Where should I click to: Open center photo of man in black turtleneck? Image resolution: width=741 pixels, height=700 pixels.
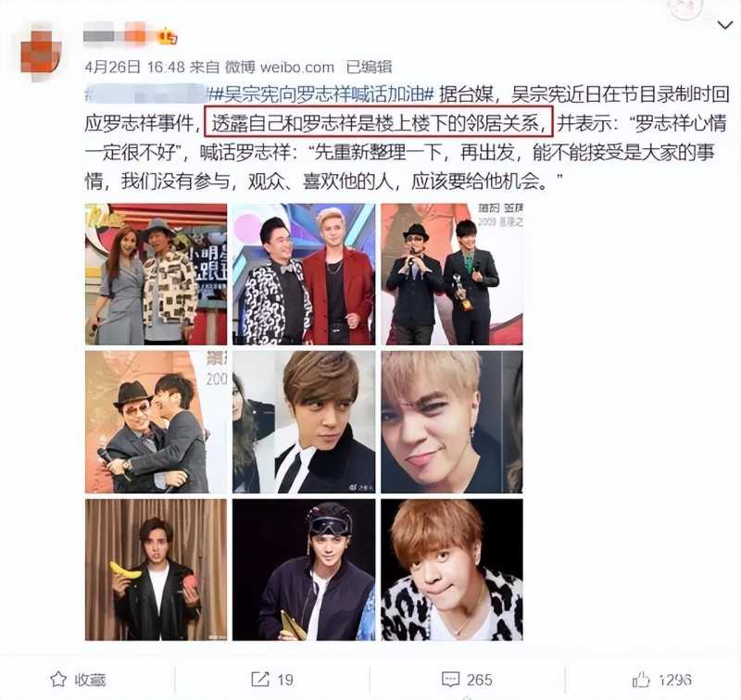click(304, 422)
